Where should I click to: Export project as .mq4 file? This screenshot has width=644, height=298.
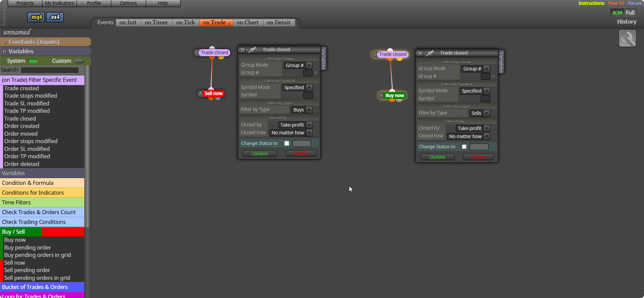(36, 17)
